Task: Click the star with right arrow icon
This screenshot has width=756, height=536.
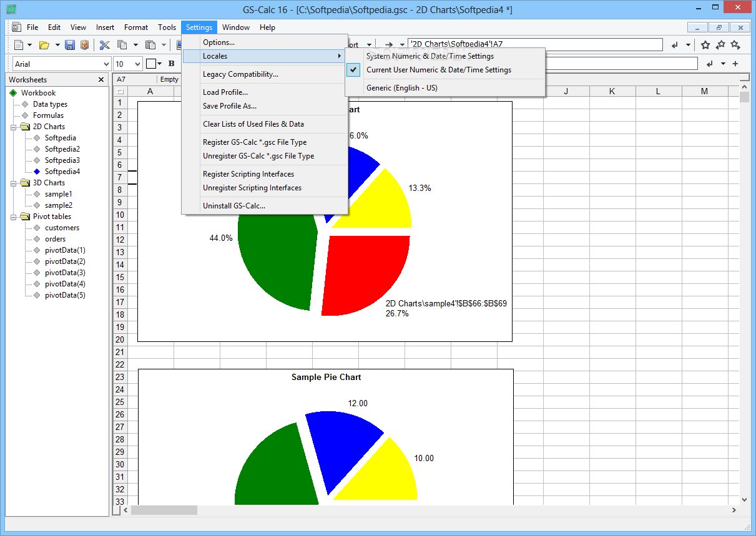Action: 735,45
